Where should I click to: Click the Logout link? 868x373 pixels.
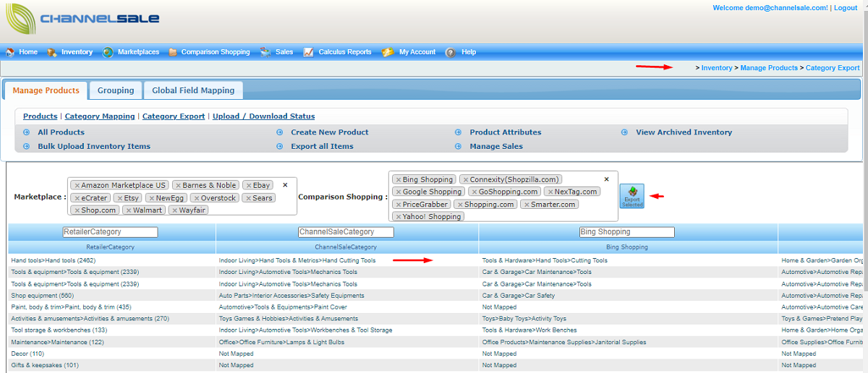(846, 8)
